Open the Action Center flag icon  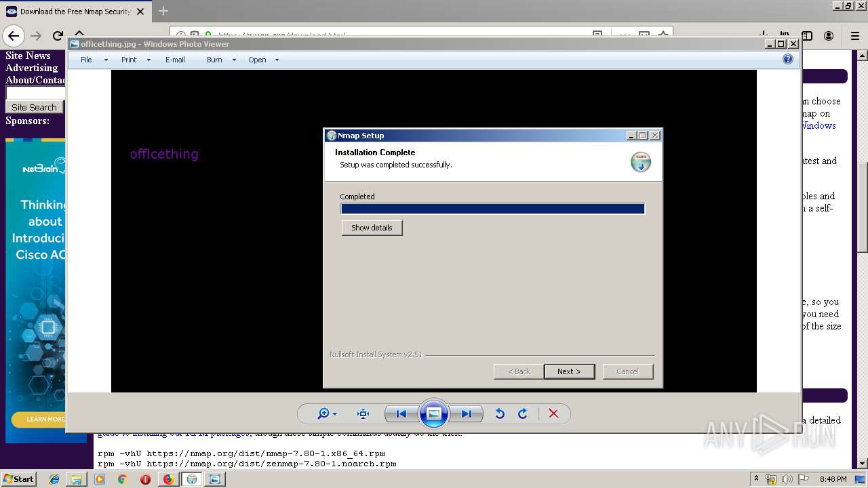point(804,479)
